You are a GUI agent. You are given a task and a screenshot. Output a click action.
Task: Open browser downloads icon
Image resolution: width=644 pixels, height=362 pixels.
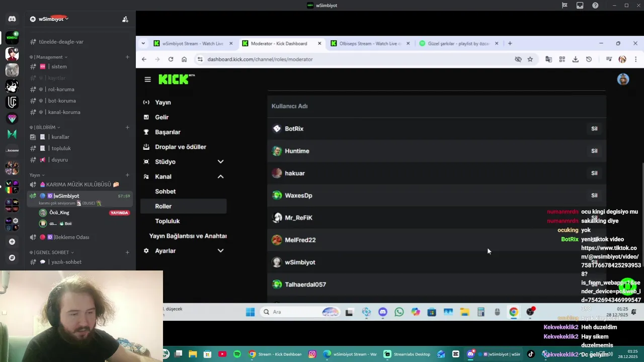click(x=576, y=59)
